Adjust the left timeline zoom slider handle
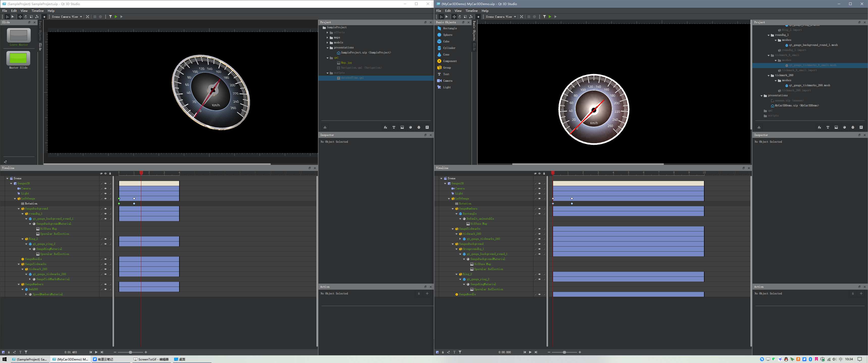Screen dimensions: 868x363 pos(130,352)
